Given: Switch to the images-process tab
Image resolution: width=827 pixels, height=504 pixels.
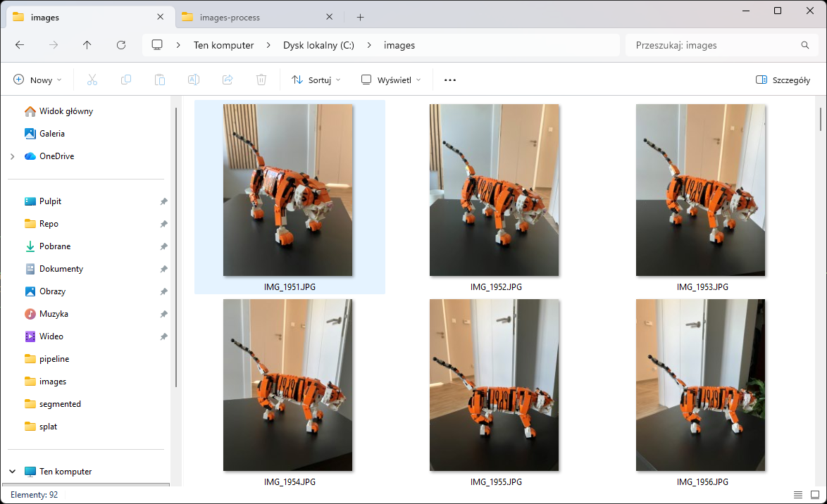Looking at the screenshot, I should point(259,17).
